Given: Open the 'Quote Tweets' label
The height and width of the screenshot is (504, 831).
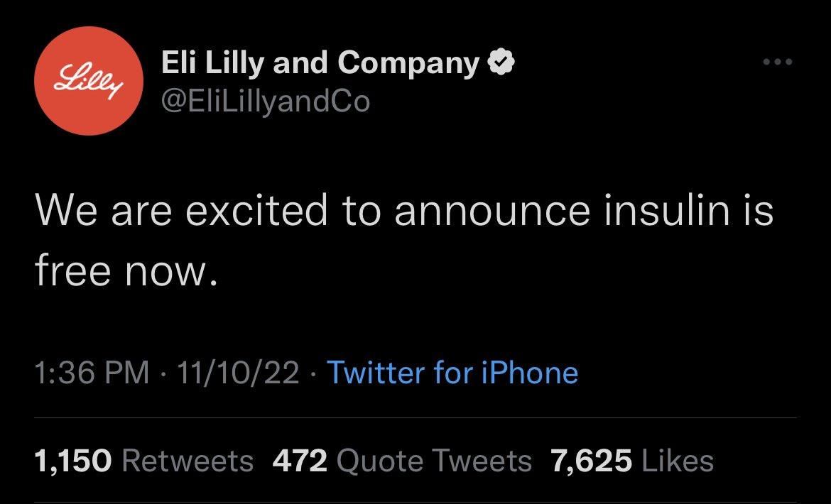Looking at the screenshot, I should (x=433, y=461).
